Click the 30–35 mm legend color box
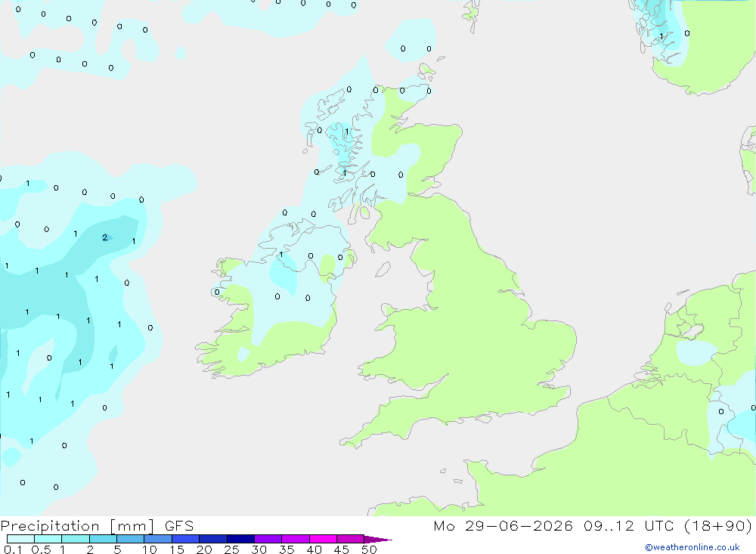Screen dimensions: 756x554 [268, 539]
